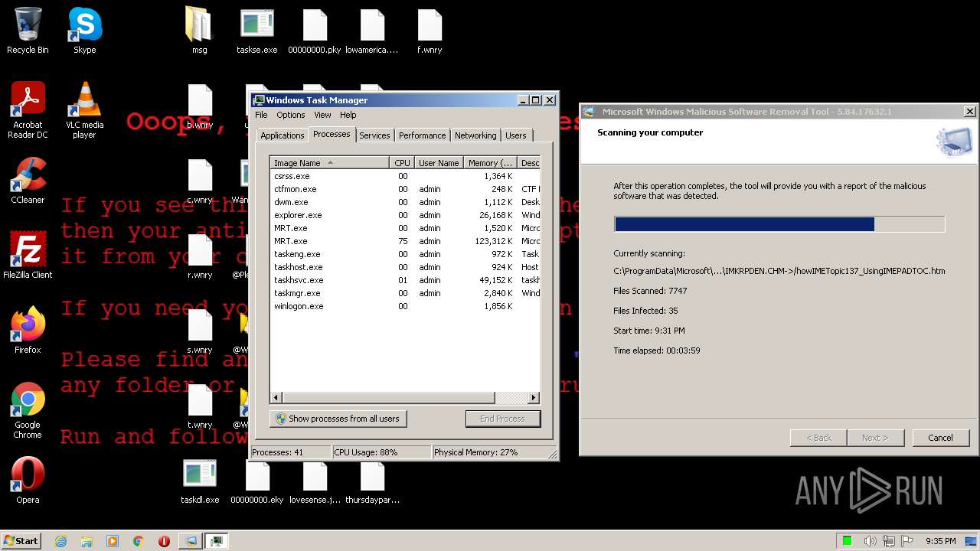The height and width of the screenshot is (551, 980).
Task: Close the Malicious Software Removal Tool window
Action: (969, 112)
